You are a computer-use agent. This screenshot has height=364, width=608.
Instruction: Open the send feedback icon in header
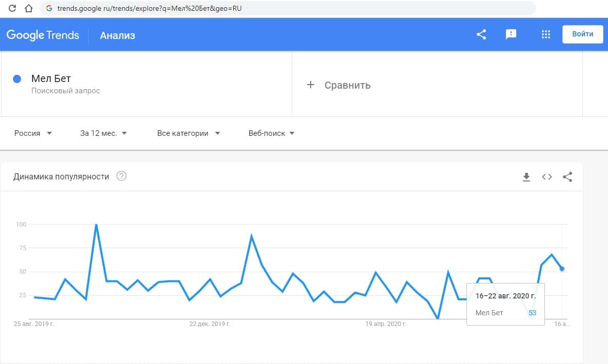(x=511, y=34)
